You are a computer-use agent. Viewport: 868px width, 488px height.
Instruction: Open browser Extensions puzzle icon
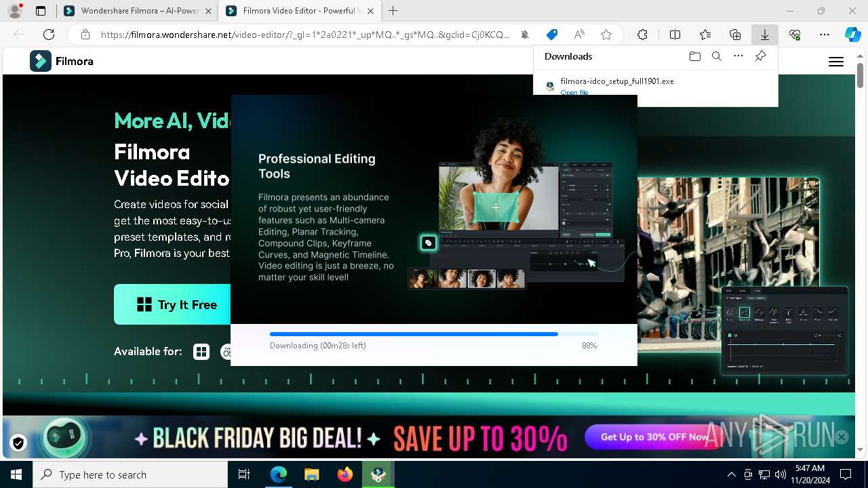[x=642, y=35]
